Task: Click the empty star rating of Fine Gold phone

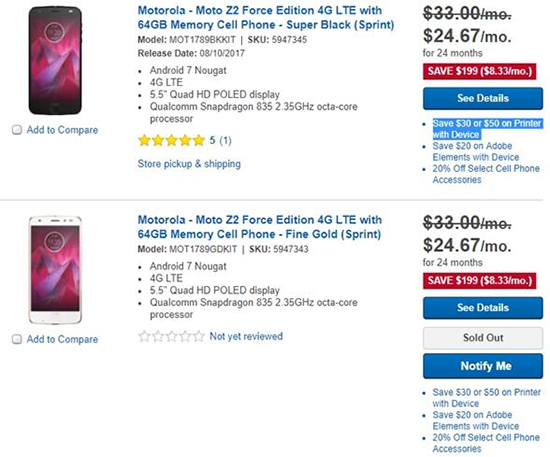Action: point(172,336)
